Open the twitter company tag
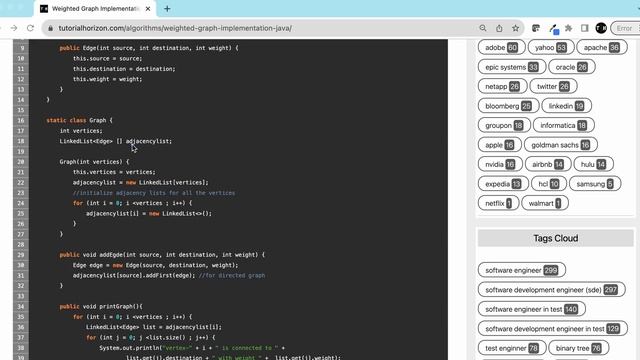The width and height of the screenshot is (640, 360). click(553, 86)
